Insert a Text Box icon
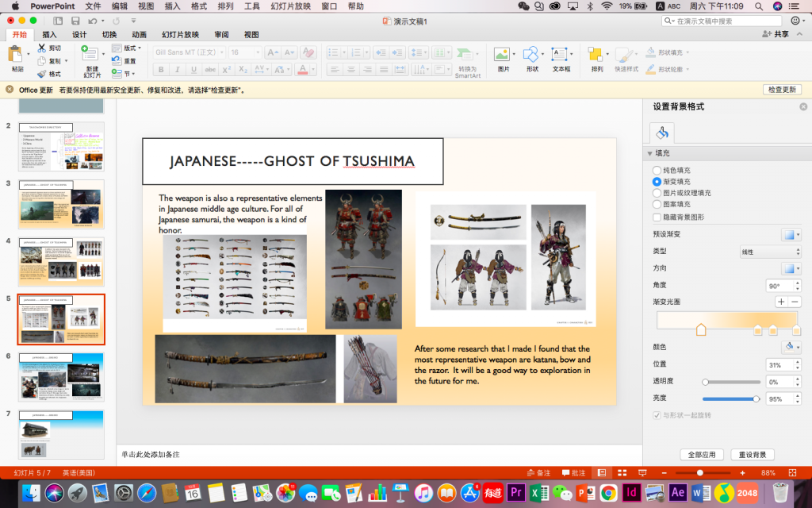 pyautogui.click(x=559, y=54)
